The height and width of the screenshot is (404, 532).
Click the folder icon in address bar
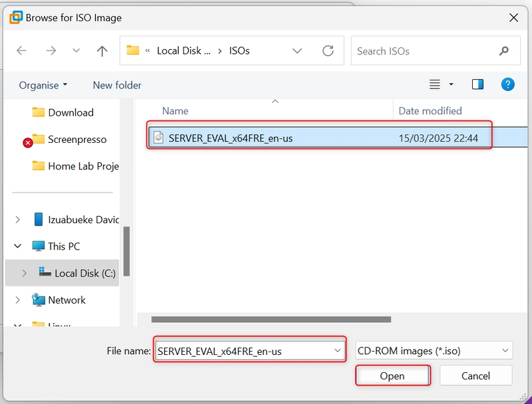click(133, 50)
